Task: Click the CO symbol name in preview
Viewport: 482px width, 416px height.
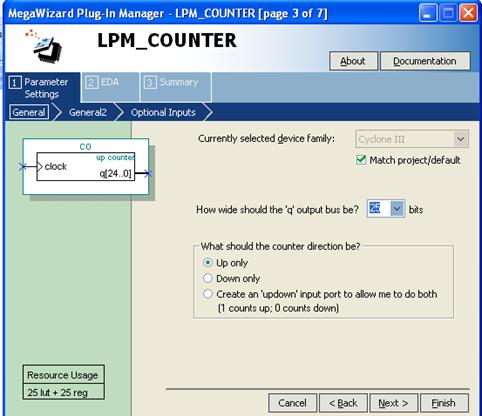Action: 85,147
